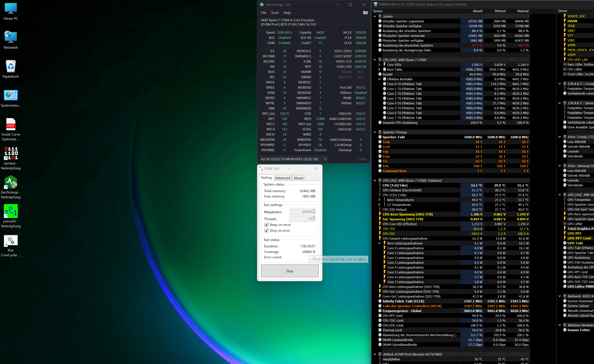The height and width of the screenshot is (364, 594).
Task: Decrease Threads with spinner down arrow
Action: [314, 220]
